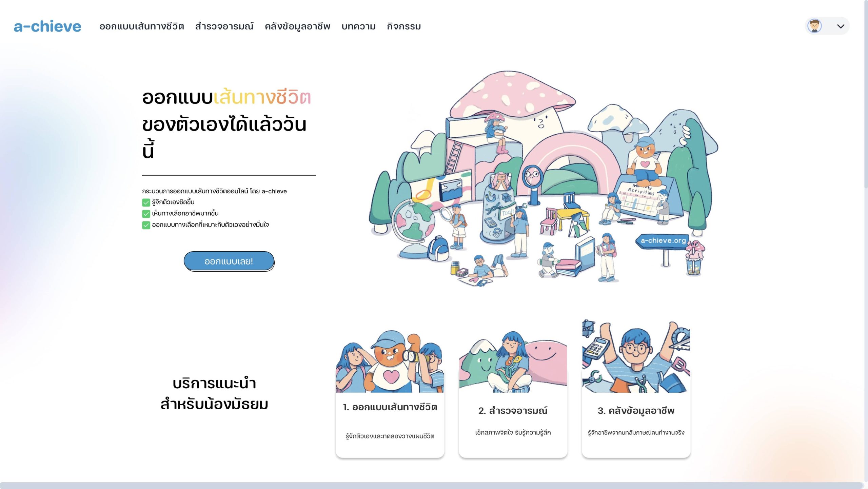This screenshot has height=489, width=868.
Task: Open card 2 meditating girl illustration
Action: (513, 361)
